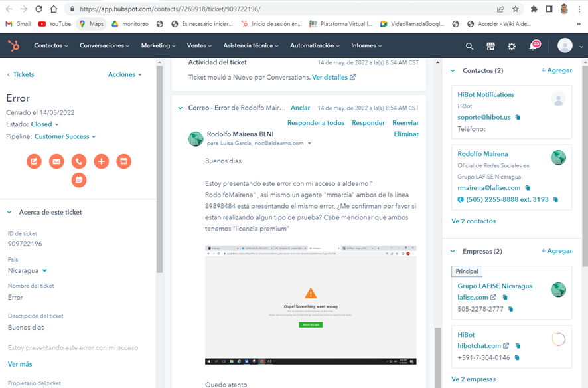The image size is (588, 388).
Task: Open the Maps bookmark
Action: (91, 24)
